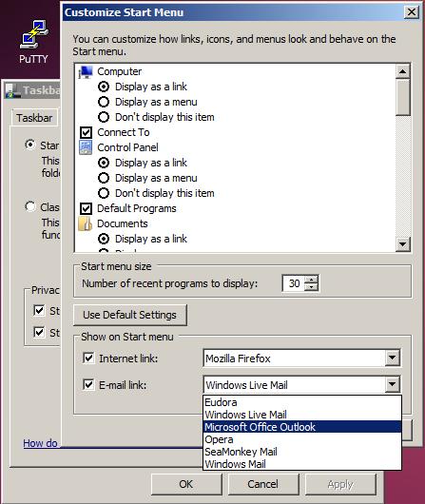The width and height of the screenshot is (425, 504).
Task: Choose Windows Live Mail in dropdown list
Action: 302,415
